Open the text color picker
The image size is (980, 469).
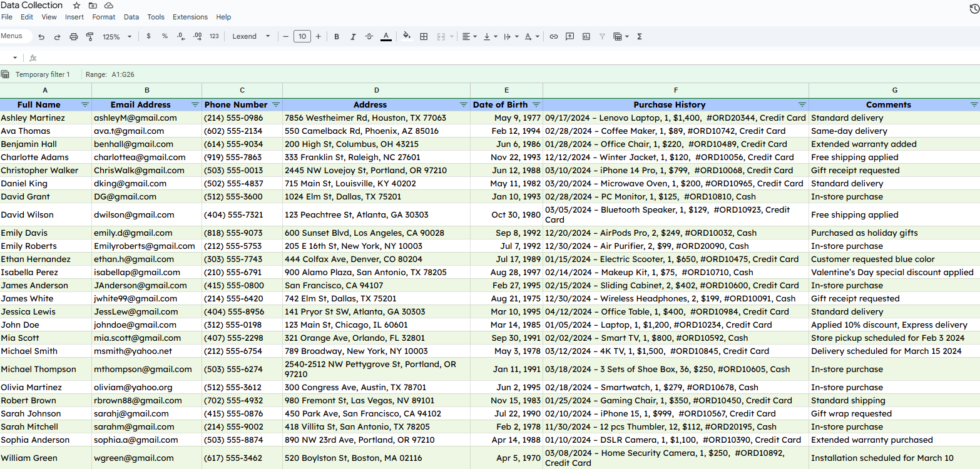pyautogui.click(x=386, y=37)
